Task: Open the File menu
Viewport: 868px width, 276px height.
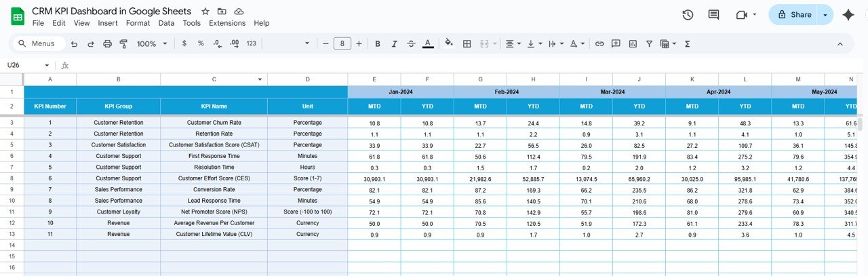Action: click(38, 23)
